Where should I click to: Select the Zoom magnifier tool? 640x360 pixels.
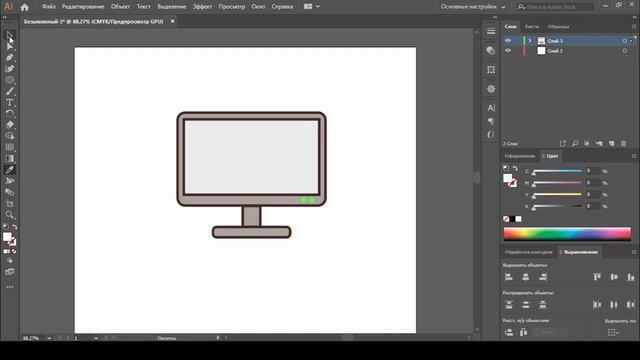coord(9,215)
